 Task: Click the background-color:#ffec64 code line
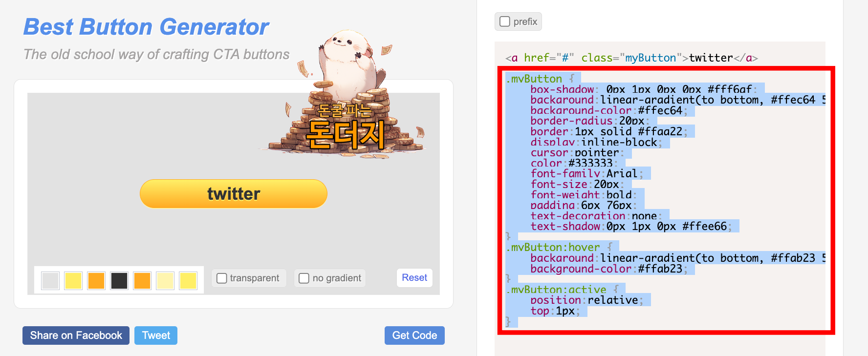click(x=610, y=110)
